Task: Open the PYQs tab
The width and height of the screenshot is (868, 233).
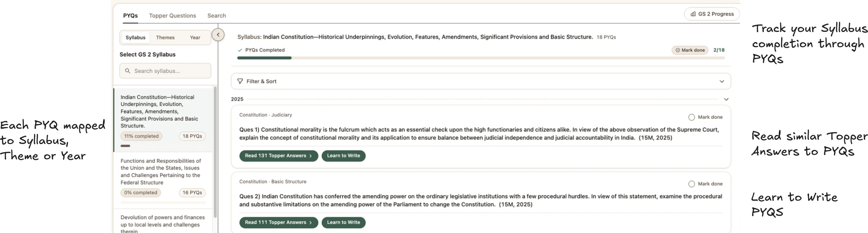Action: [x=130, y=16]
